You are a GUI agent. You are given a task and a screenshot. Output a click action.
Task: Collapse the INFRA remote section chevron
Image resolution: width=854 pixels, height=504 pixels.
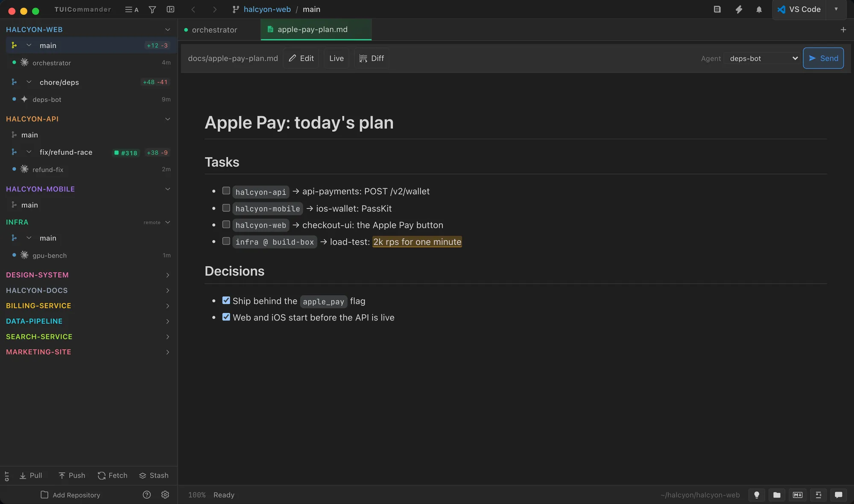pyautogui.click(x=167, y=222)
